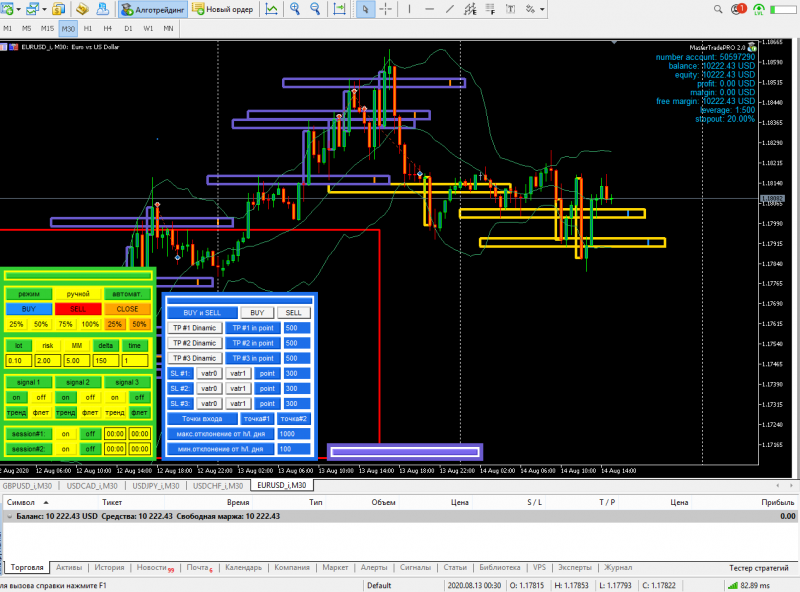Open the Календарь tab
Image resolution: width=800 pixels, height=592 pixels.
pos(243,568)
